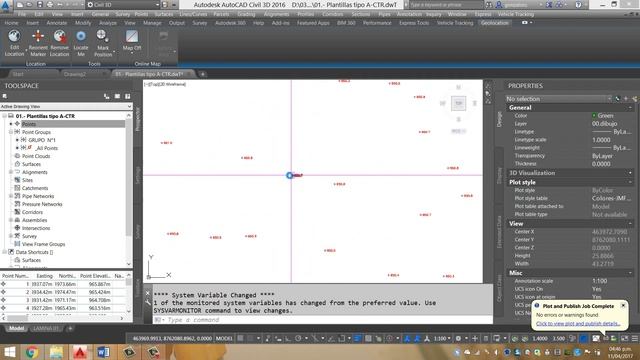
Task: Open the Analyze ribbon tab
Action: [108, 23]
